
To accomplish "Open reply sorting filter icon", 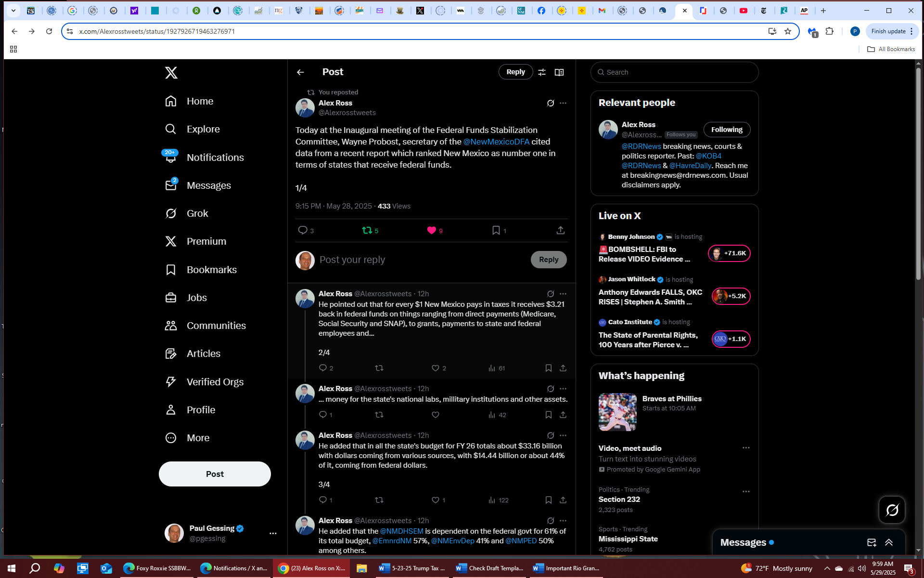I will coord(542,72).
